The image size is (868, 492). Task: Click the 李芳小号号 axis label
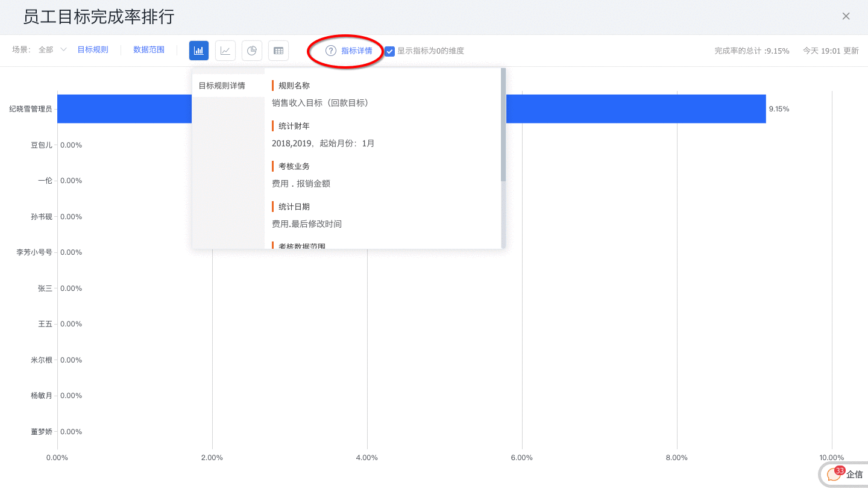click(x=34, y=252)
